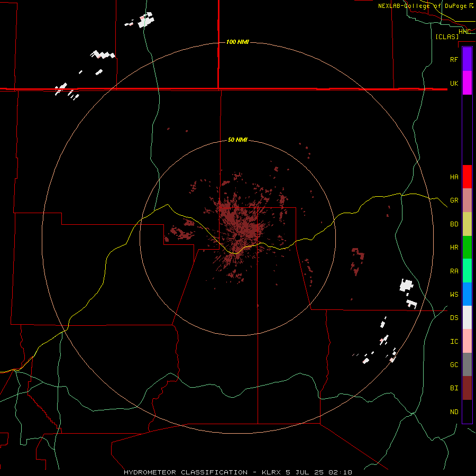Click the WS legend label text

(x=454, y=295)
